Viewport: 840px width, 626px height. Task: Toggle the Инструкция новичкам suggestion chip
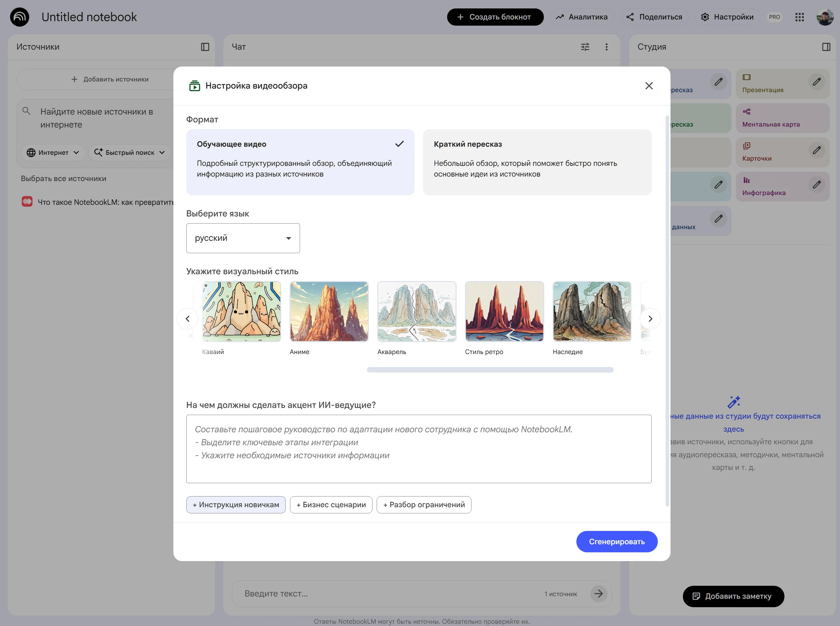click(x=236, y=505)
